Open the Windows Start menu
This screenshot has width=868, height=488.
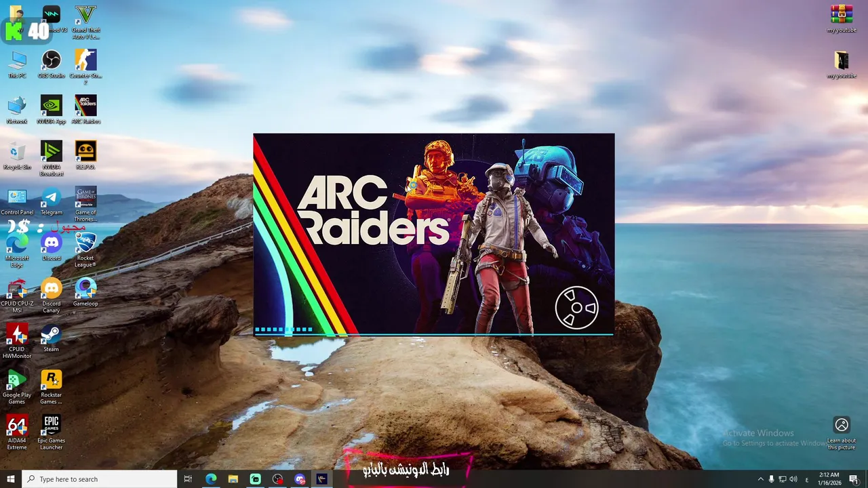[x=11, y=479]
